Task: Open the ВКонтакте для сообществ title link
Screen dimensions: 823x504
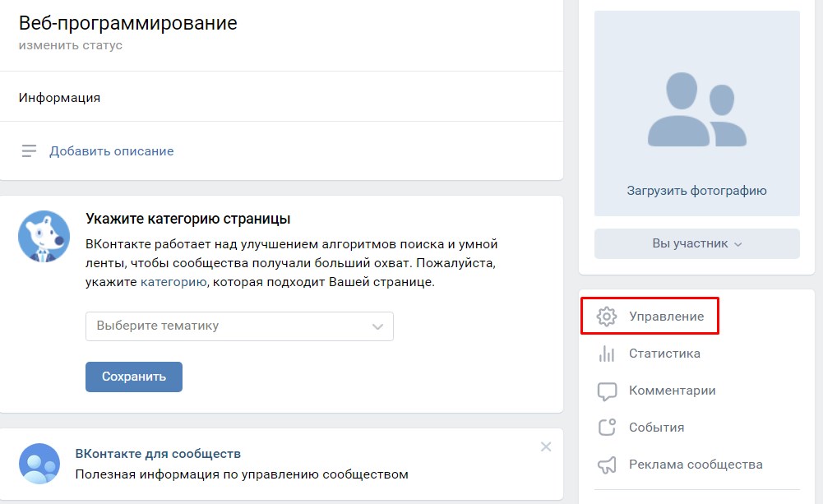Action: pos(158,454)
